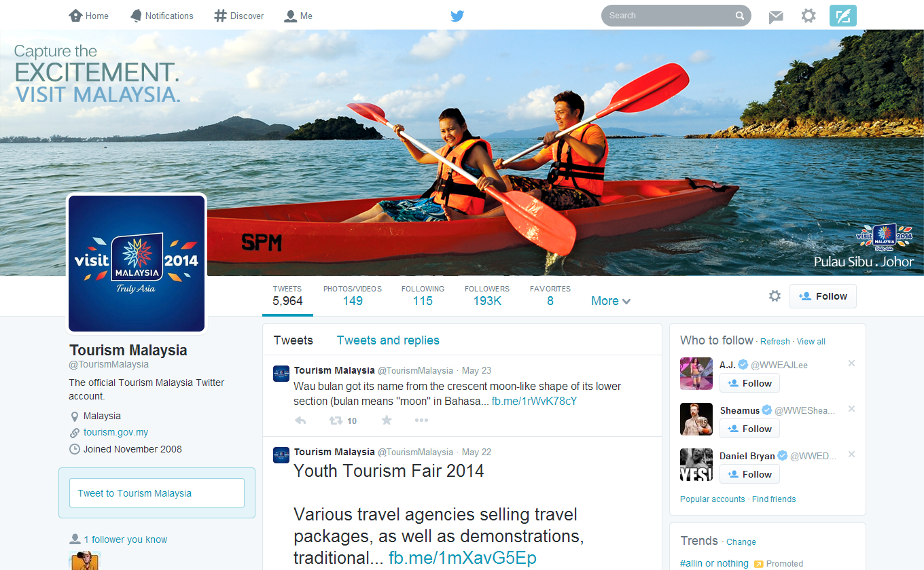Screen dimensions: 924x570
Task: Click the Tweet to Tourism Malaysia field
Action: tap(157, 493)
